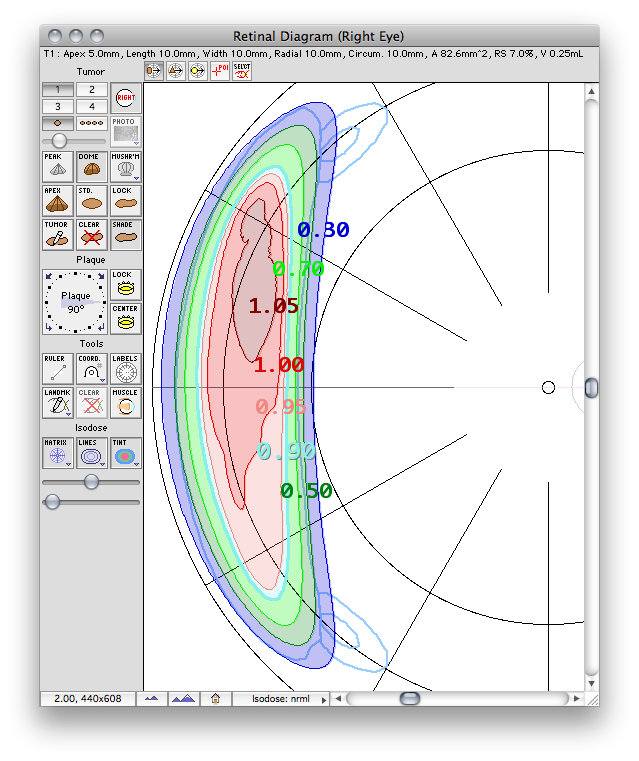Click the vertical scrollbar down arrow
Viewport: 639px width, 761px height.
[x=591, y=684]
